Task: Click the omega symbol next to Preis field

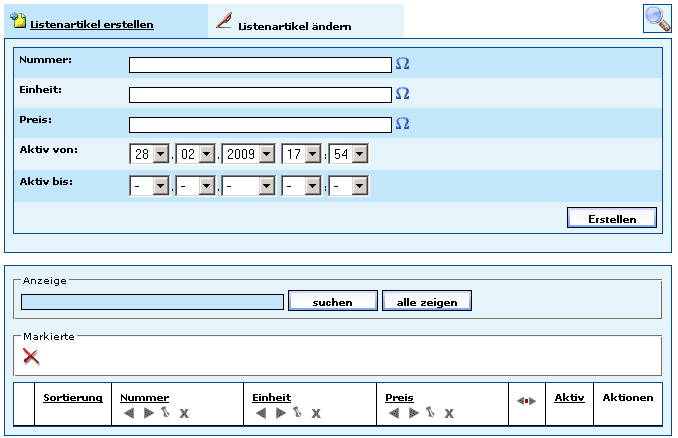Action: (x=403, y=124)
